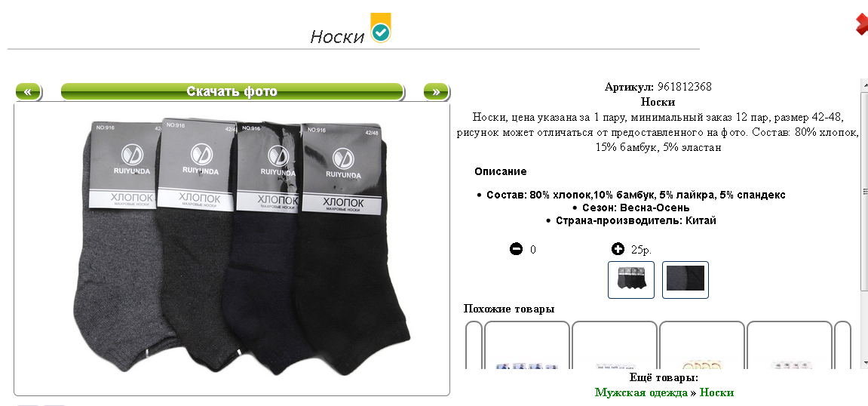
Task: Click the right arrow of similar products carousel
Action: tap(842, 345)
